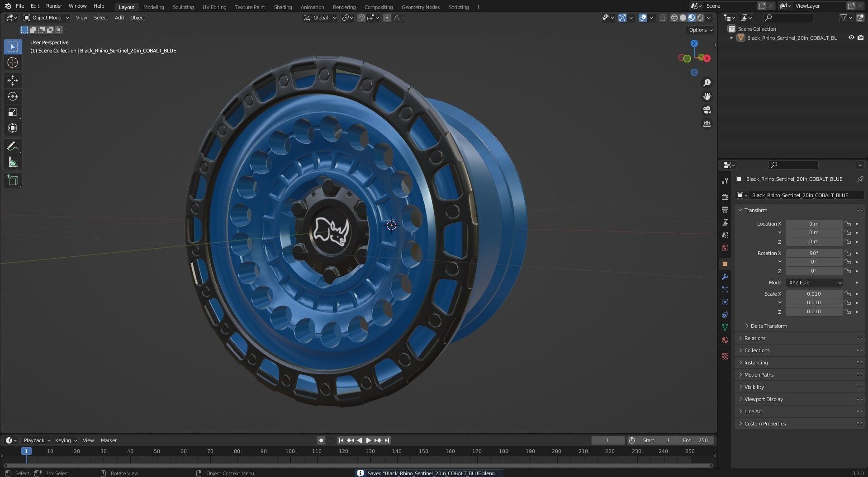Toggle proportional editing in viewport header
The width and height of the screenshot is (868, 477).
[387, 18]
